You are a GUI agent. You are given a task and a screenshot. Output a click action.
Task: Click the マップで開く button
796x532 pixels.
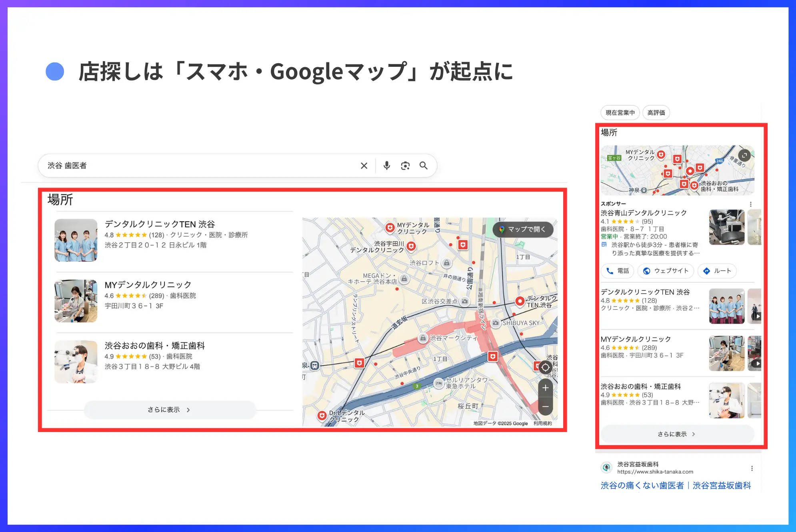[522, 229]
